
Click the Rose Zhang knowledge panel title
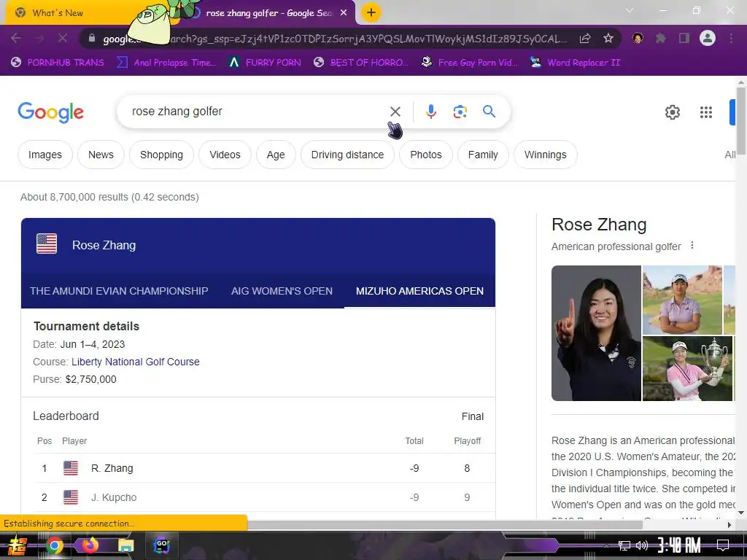click(599, 225)
